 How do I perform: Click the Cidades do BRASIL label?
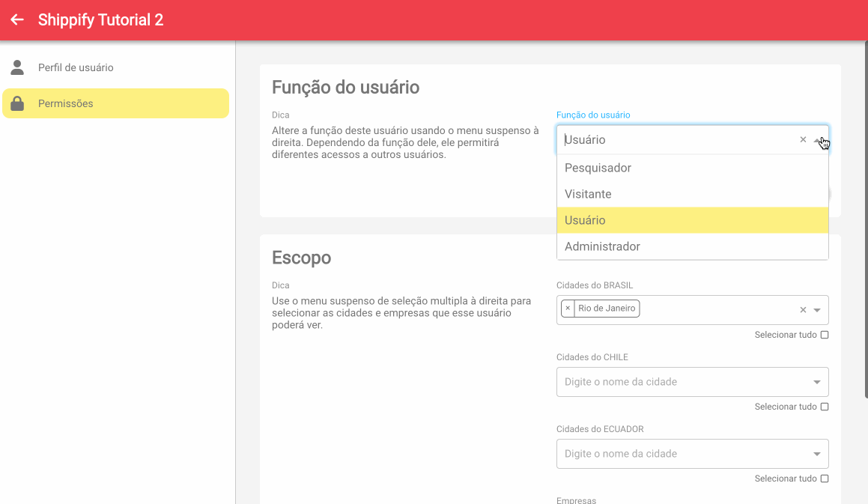pos(595,285)
